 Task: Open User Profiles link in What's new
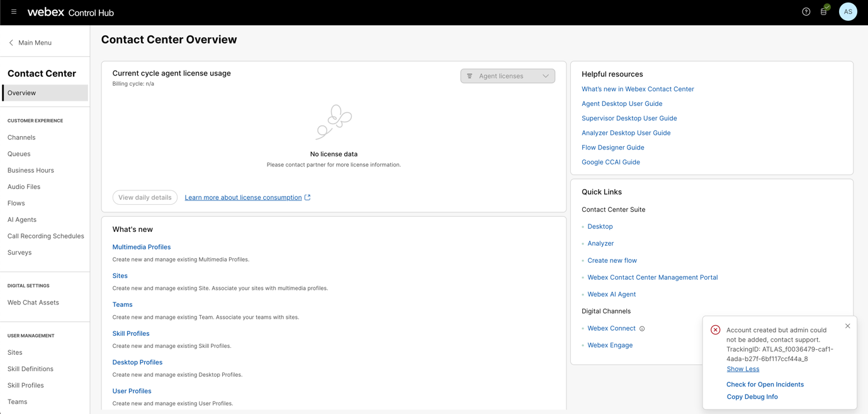(132, 391)
